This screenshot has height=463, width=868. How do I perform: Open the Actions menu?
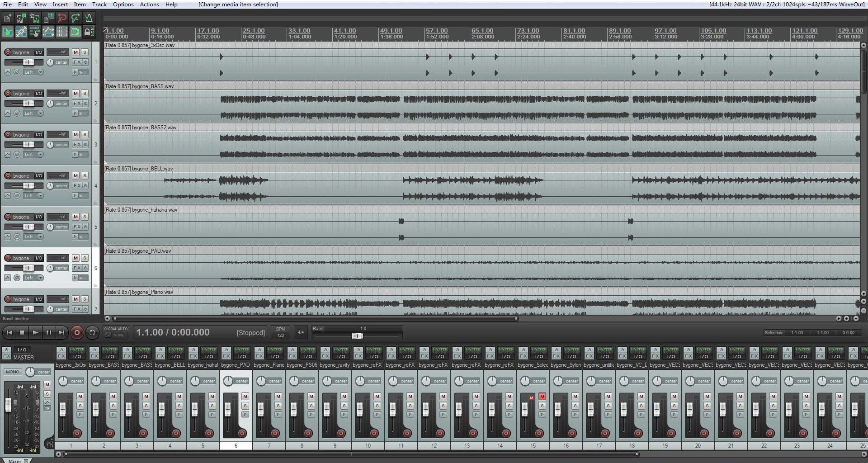pos(149,4)
